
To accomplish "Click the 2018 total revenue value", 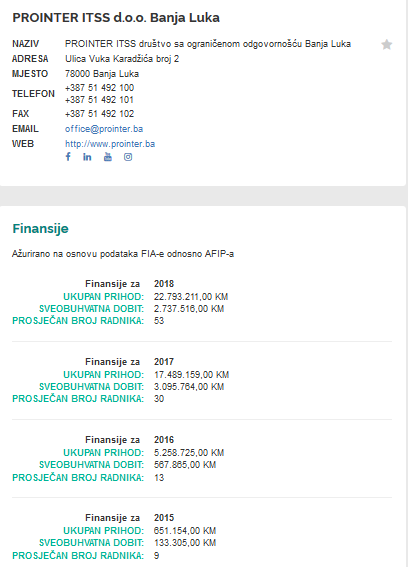I will pos(191,297).
